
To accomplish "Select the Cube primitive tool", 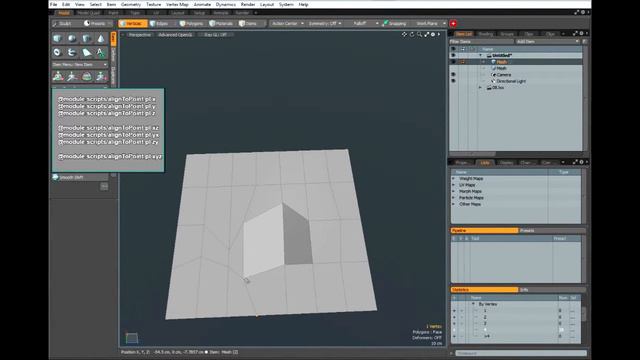I will 58,39.
